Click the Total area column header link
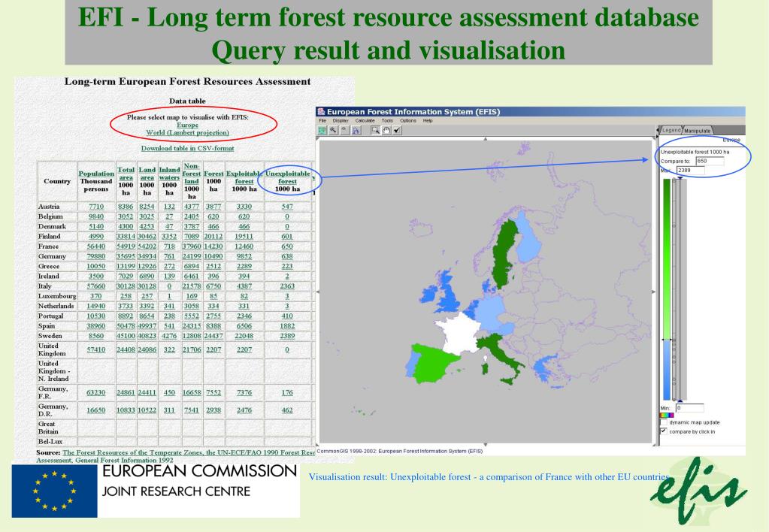 point(126,174)
